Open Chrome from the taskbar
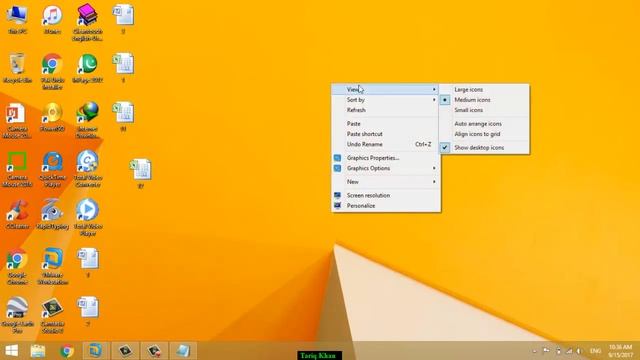The height and width of the screenshot is (360, 640). click(67, 351)
